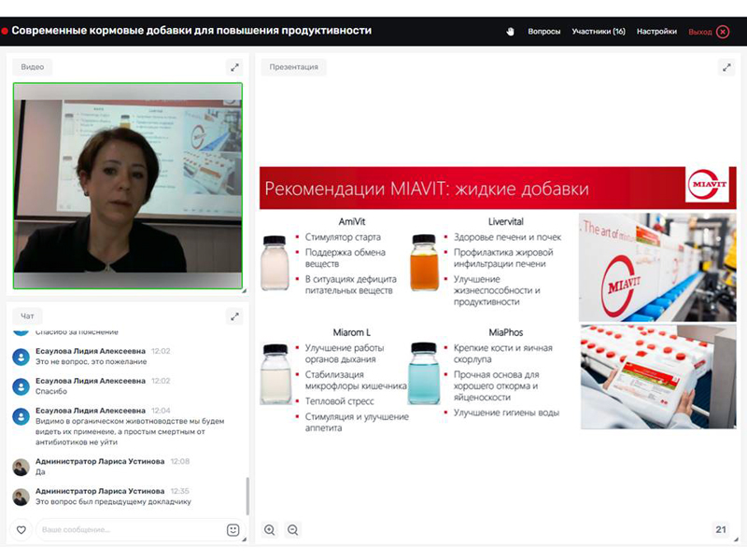Zoom out of the presentation slide
Viewport: 747px width, 560px height.
tap(292, 530)
